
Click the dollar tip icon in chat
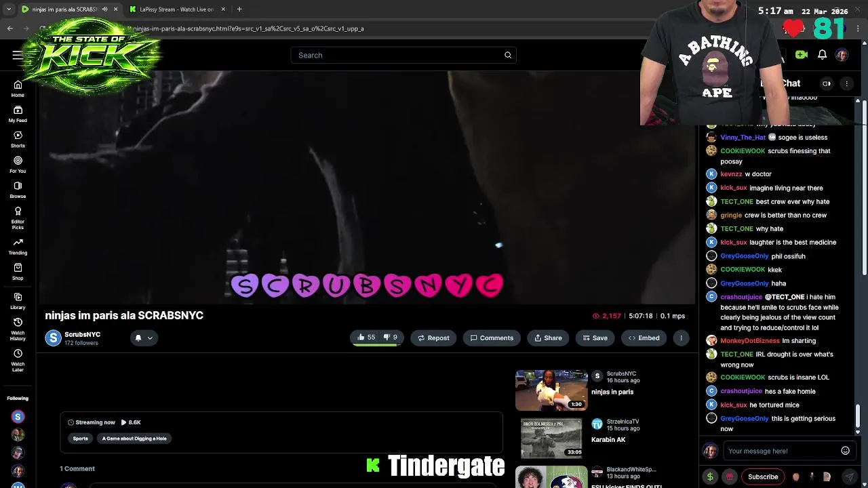click(710, 476)
